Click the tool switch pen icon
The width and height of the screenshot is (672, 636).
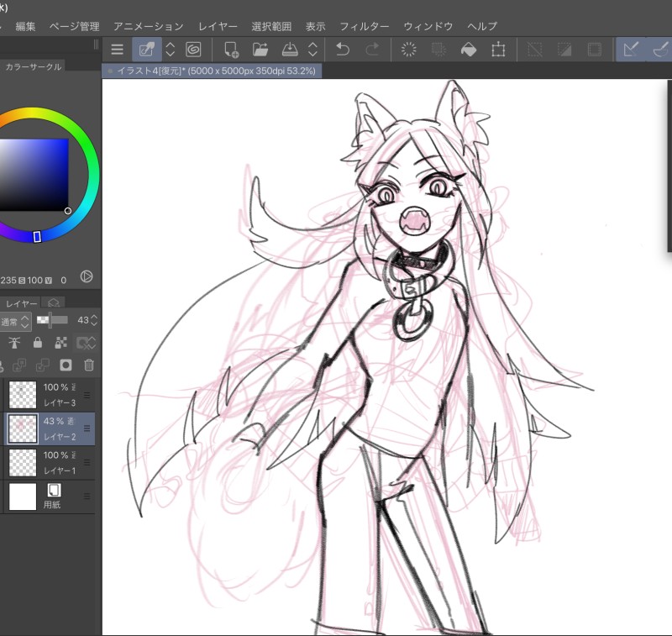click(147, 50)
